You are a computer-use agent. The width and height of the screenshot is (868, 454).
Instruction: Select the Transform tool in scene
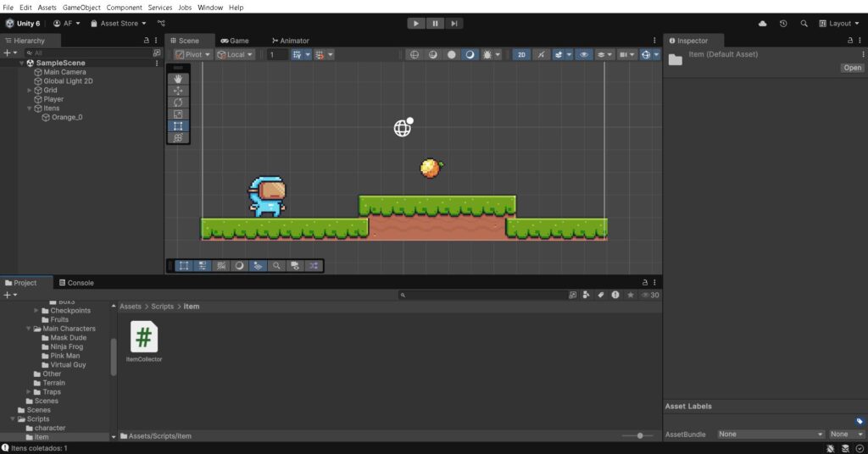178,138
